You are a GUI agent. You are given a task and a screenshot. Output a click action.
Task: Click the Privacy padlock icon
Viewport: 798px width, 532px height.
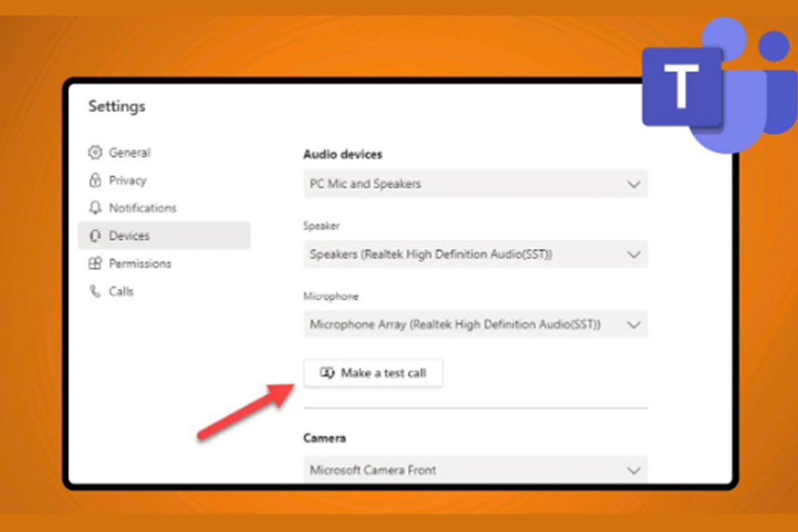(94, 180)
